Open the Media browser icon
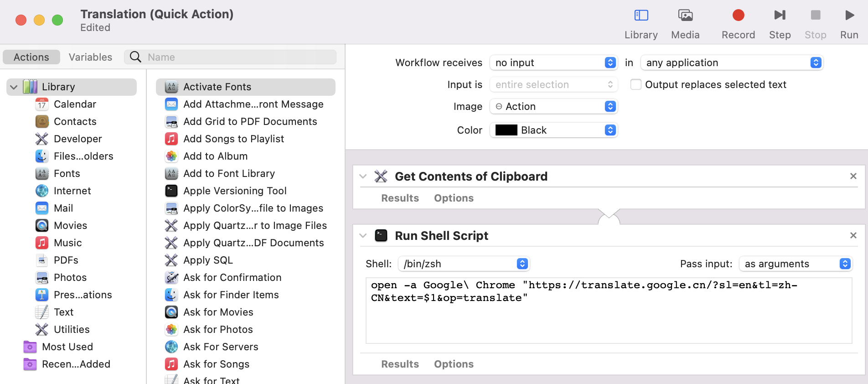The height and width of the screenshot is (384, 868). 685,16
